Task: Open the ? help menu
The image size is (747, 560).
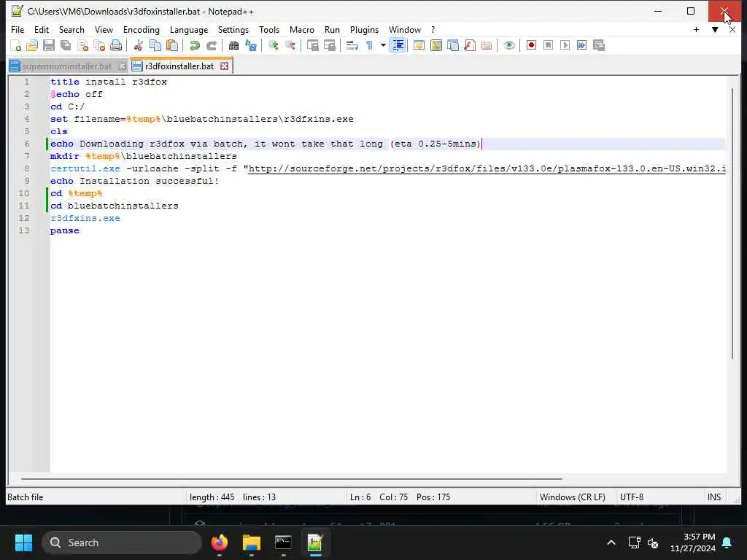Action: tap(433, 29)
